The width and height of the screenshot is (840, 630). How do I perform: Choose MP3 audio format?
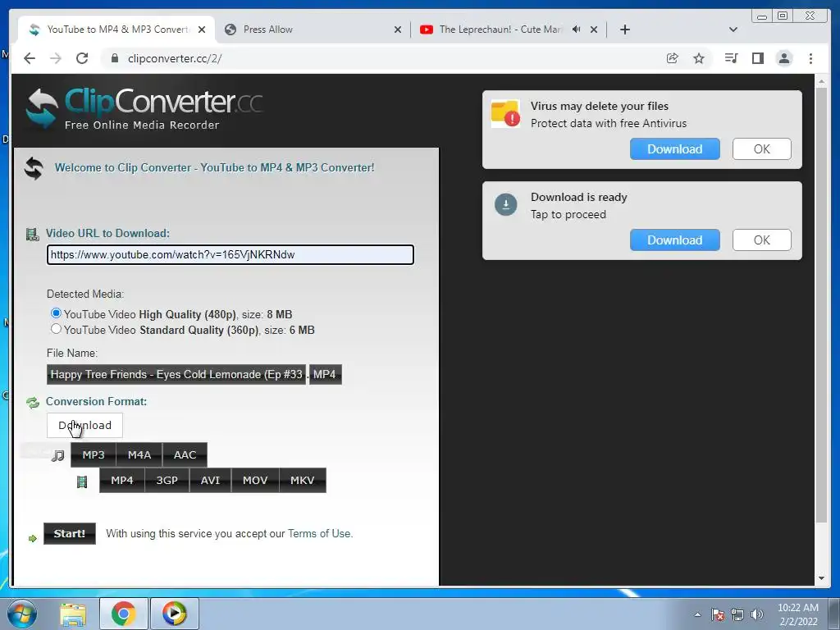(94, 454)
